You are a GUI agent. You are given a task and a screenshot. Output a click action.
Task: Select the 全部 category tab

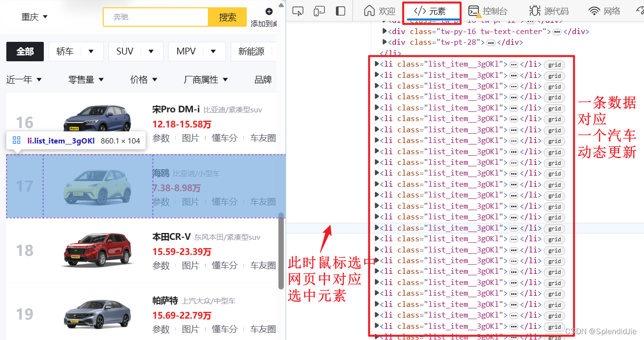click(x=25, y=51)
